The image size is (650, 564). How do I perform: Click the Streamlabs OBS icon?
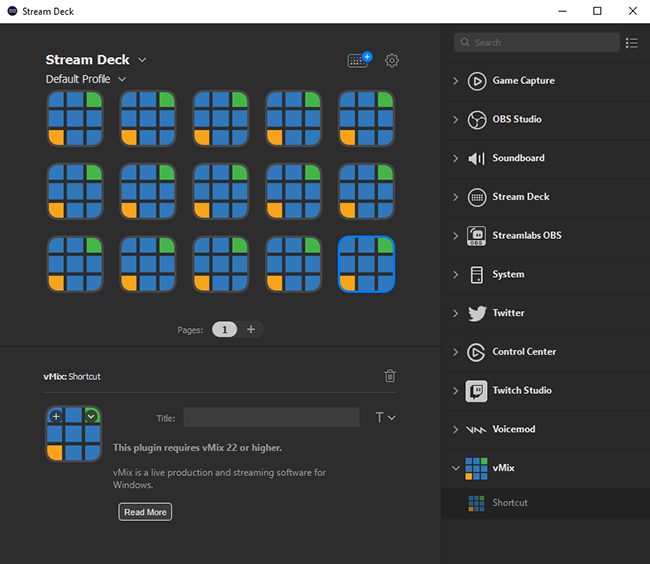pos(477,236)
